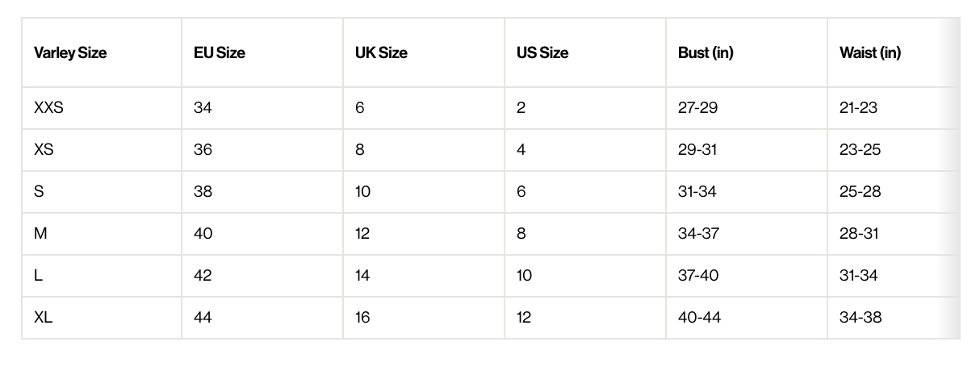Viewport: 980px width, 371px height.
Task: Select the 40-44 bust measurement cell
Action: click(x=699, y=318)
